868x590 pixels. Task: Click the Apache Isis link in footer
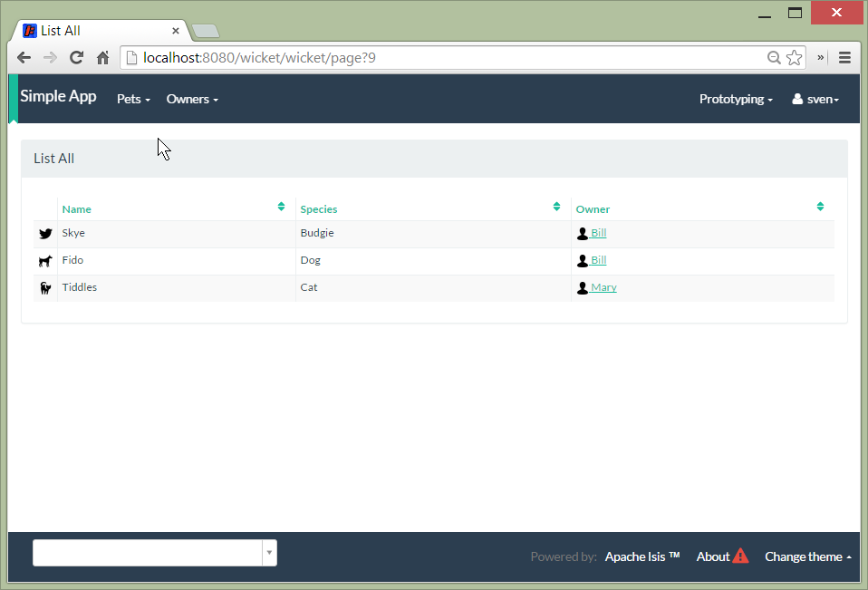tap(641, 556)
